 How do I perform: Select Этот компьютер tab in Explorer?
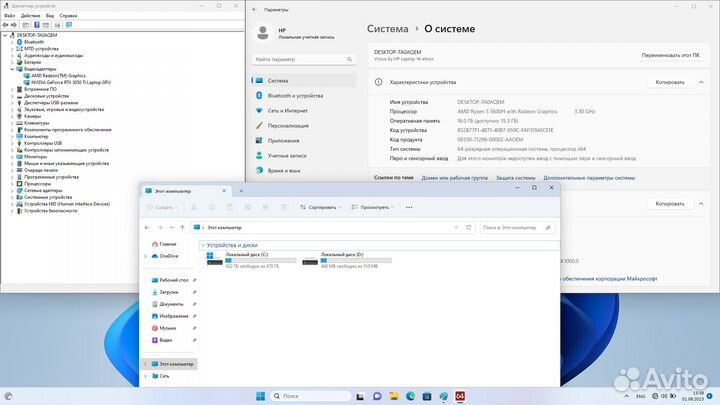coord(186,191)
